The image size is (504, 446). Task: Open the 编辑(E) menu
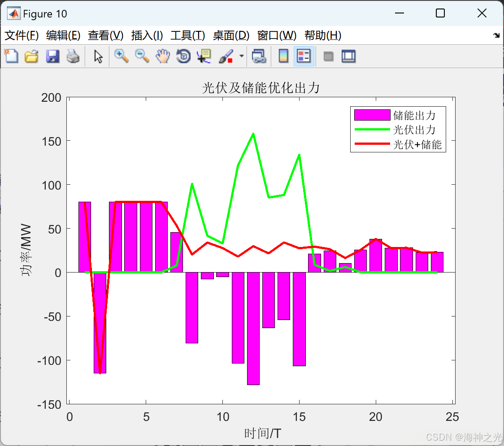point(63,35)
